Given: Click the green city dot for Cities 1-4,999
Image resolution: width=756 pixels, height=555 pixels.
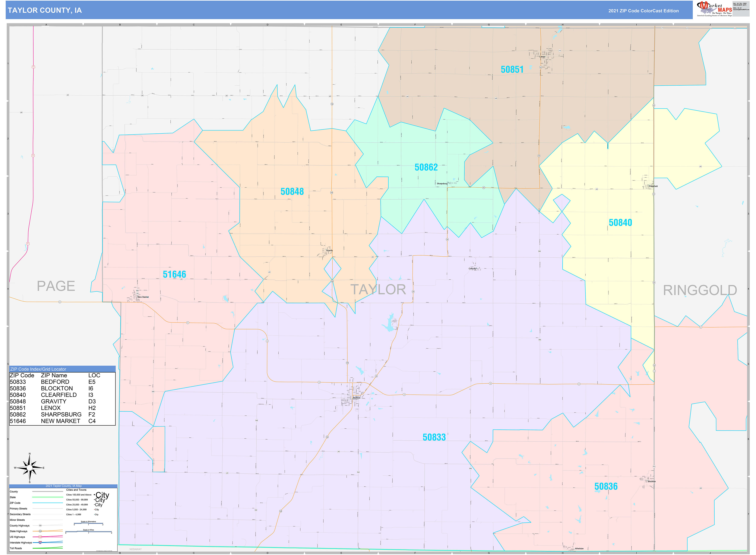Looking at the screenshot, I should (94, 514).
